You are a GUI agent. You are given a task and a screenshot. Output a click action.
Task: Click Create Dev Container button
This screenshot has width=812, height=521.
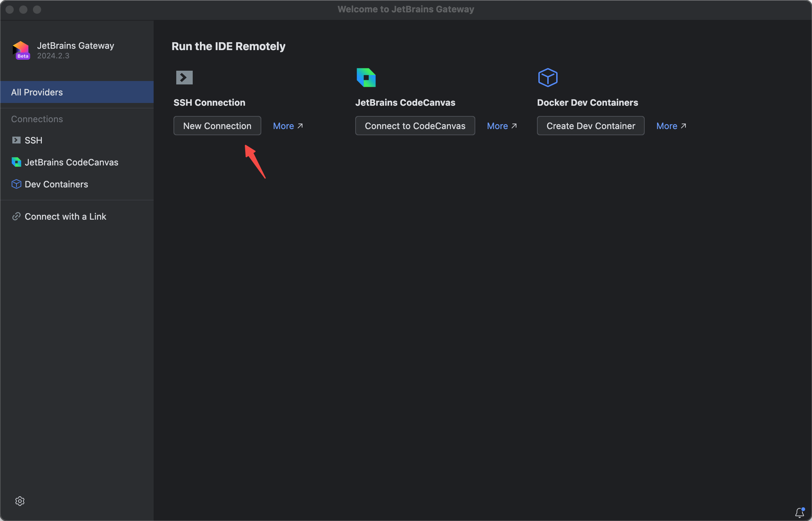[x=590, y=126]
